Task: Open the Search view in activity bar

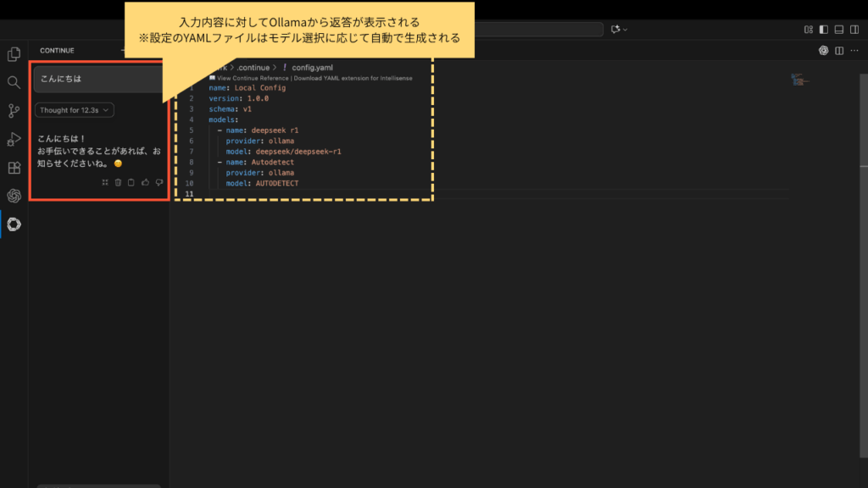Action: [x=14, y=82]
